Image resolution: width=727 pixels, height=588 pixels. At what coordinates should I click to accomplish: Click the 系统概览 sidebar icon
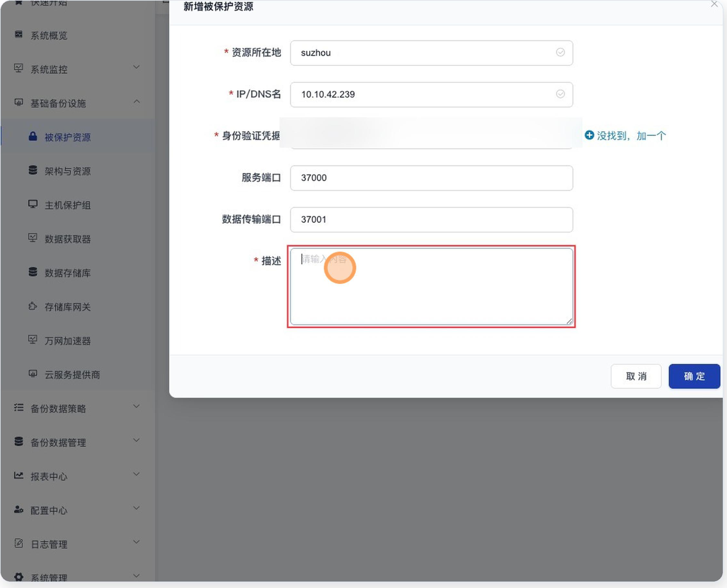click(x=18, y=34)
